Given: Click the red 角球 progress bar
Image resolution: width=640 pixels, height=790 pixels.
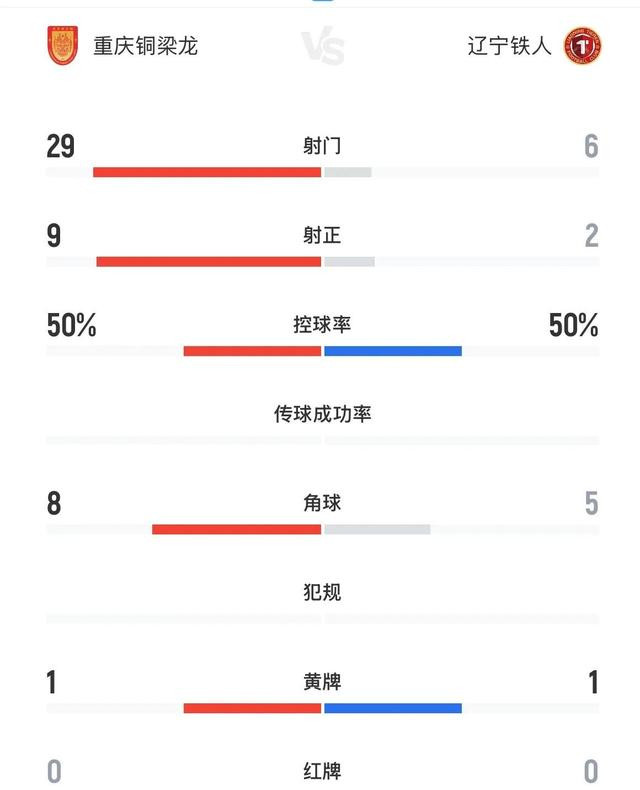Looking at the screenshot, I should 236,529.
